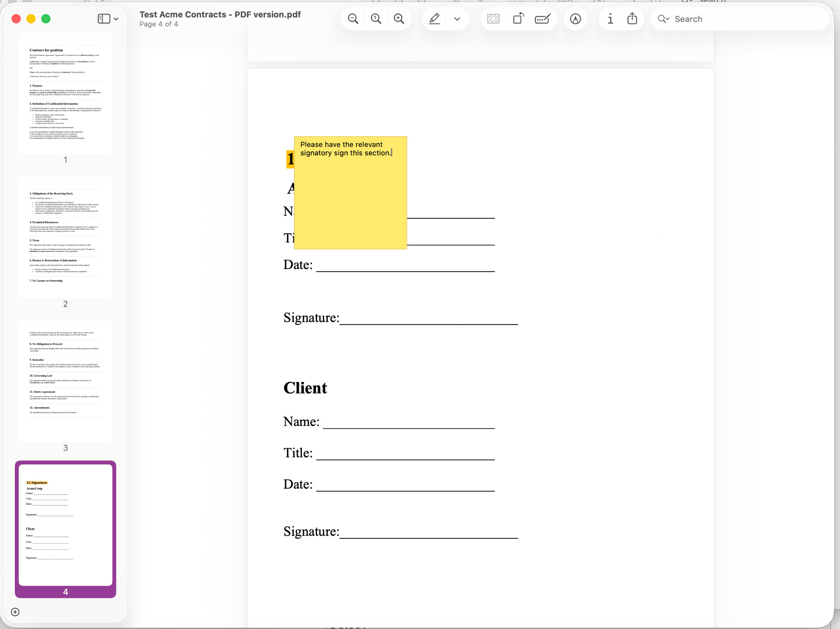Select page 3 thumbnail in sidebar
This screenshot has width=840, height=629.
[66, 381]
